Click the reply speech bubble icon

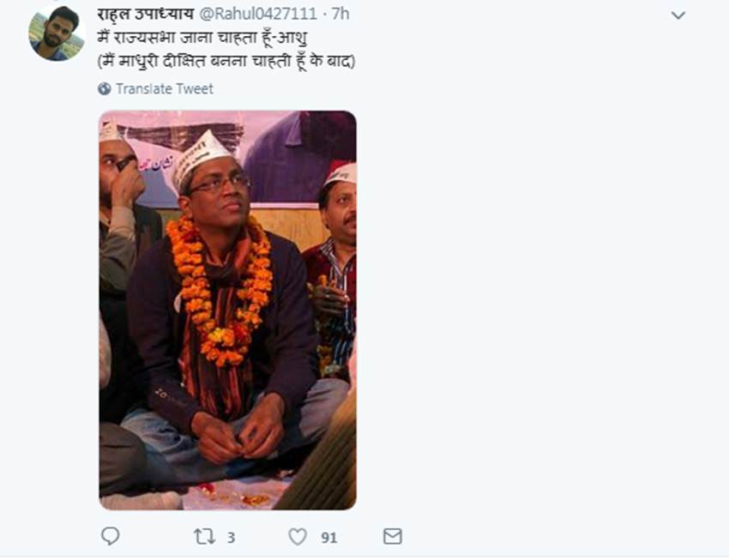click(110, 537)
